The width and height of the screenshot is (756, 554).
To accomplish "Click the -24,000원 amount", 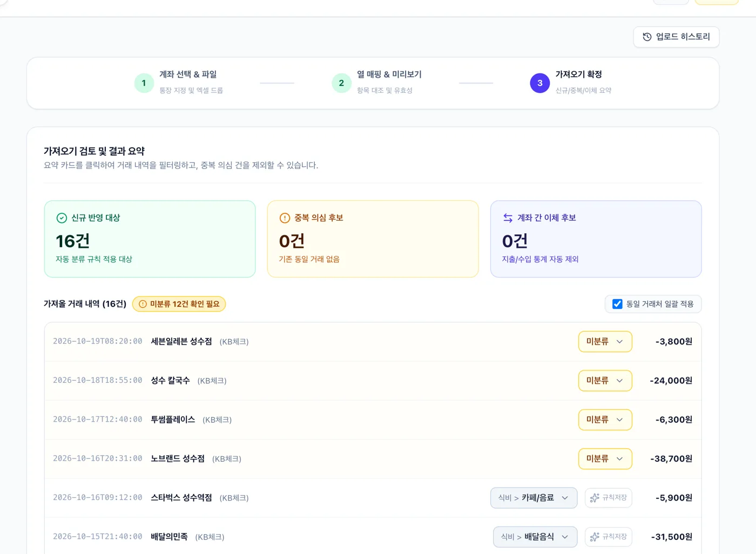I will click(671, 381).
